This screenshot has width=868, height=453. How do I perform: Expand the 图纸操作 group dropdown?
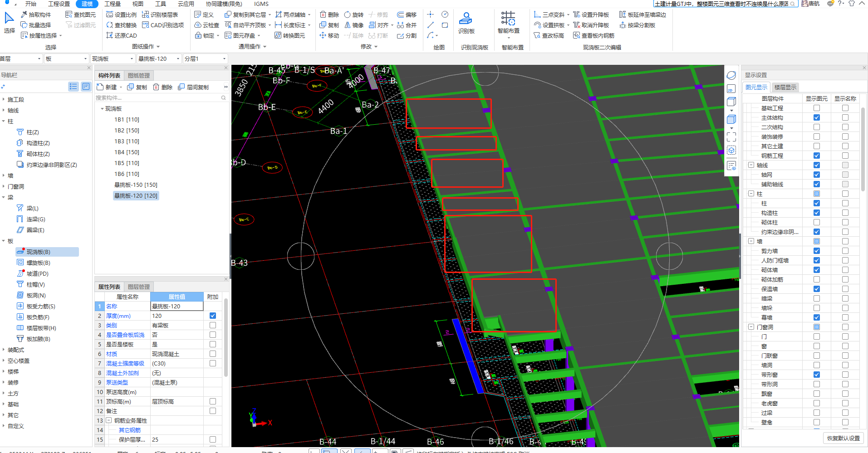pyautogui.click(x=158, y=46)
